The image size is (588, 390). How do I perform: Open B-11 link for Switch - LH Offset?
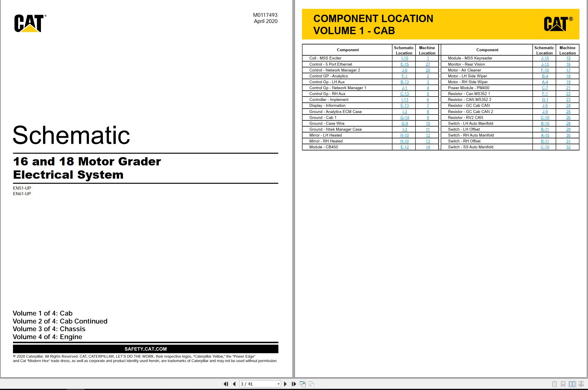[x=545, y=129]
